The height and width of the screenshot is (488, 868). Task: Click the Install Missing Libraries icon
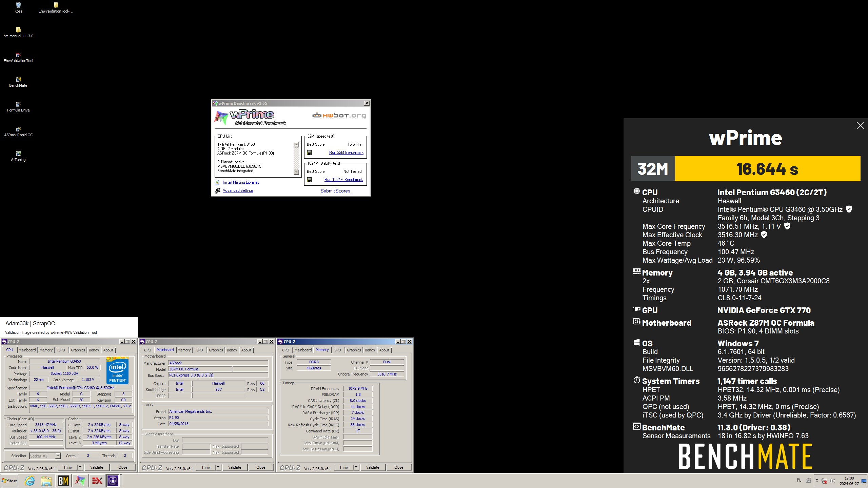[217, 182]
